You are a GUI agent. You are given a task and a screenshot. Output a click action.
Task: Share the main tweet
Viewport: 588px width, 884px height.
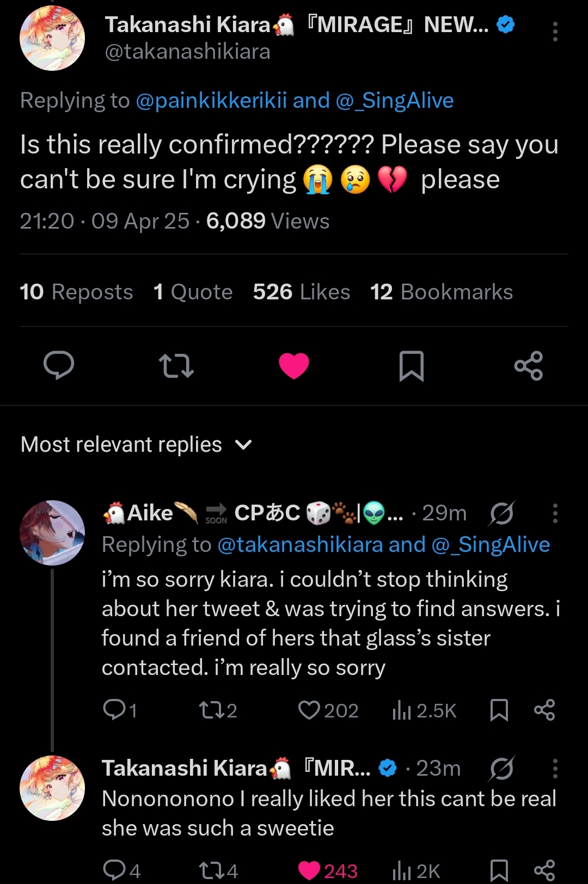[x=529, y=365]
